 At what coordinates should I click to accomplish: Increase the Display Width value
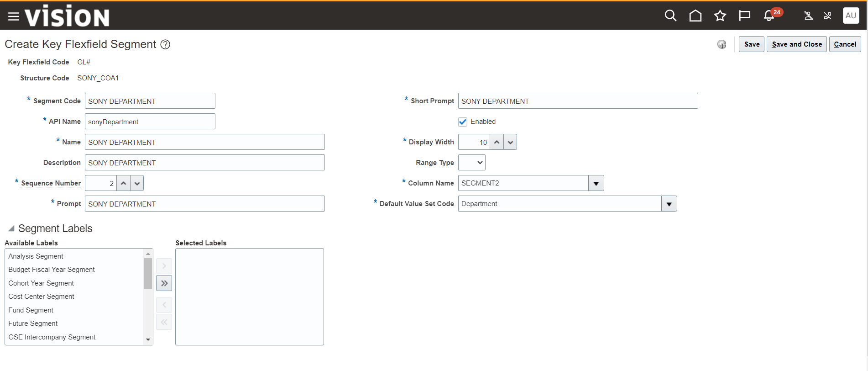pyautogui.click(x=497, y=142)
